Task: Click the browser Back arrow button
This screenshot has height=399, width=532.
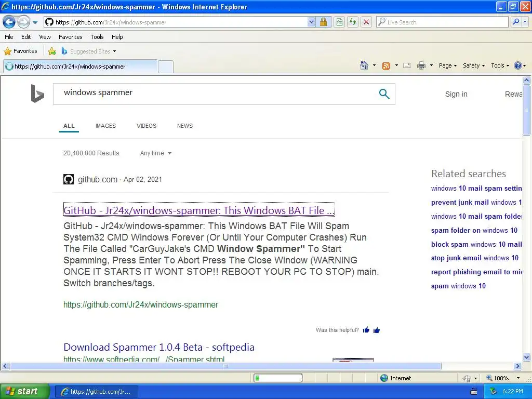Action: point(9,22)
